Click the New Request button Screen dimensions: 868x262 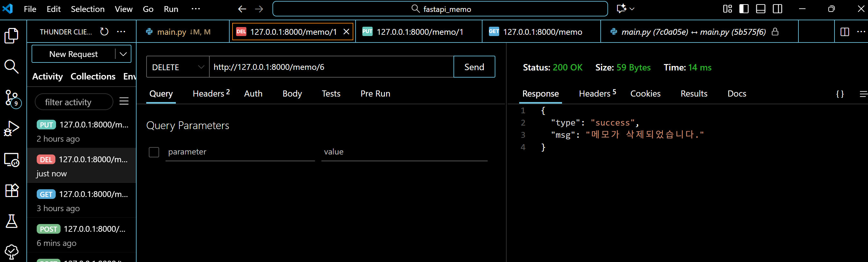73,54
